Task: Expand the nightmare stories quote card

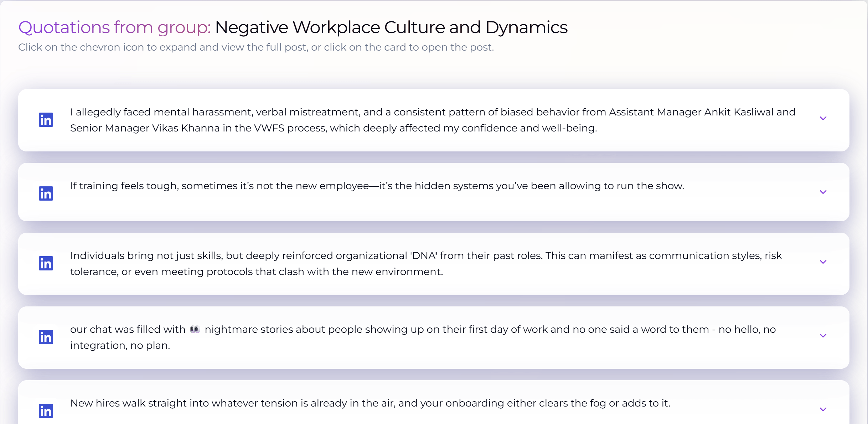Action: 823,335
